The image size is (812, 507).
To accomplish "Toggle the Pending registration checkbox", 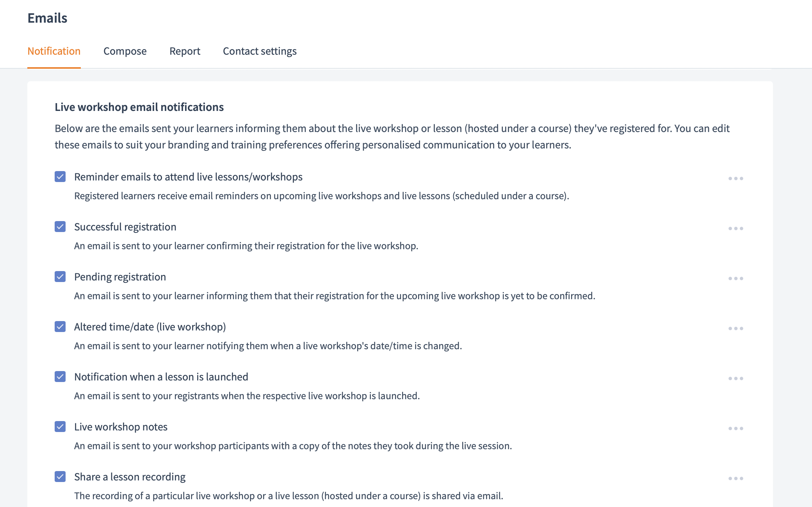I will point(60,277).
